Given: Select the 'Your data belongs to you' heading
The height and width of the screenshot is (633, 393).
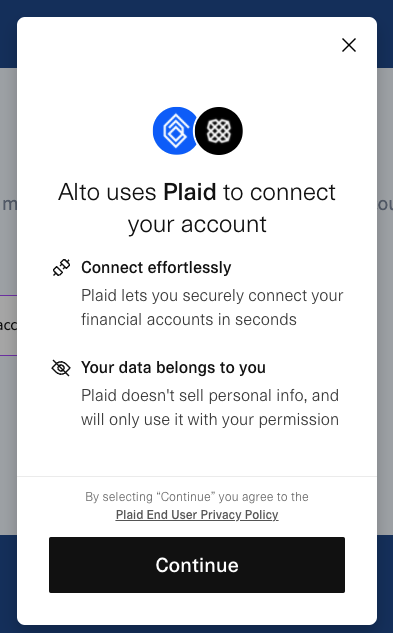Looking at the screenshot, I should point(173,367).
